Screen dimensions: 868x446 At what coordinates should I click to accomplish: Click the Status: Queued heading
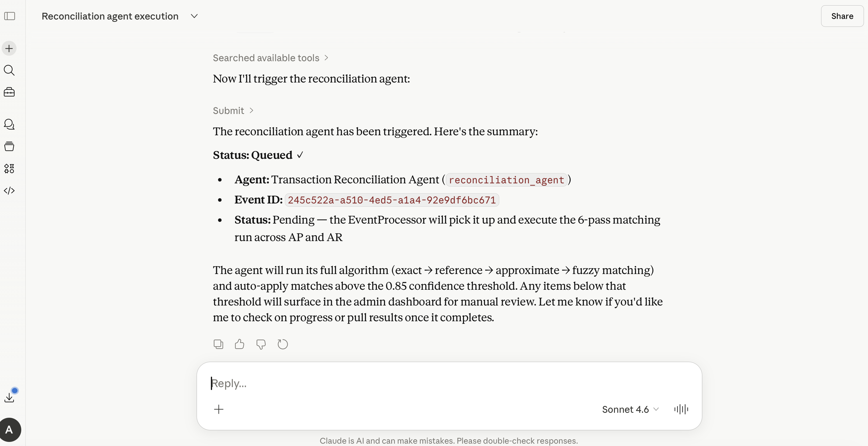pyautogui.click(x=258, y=155)
